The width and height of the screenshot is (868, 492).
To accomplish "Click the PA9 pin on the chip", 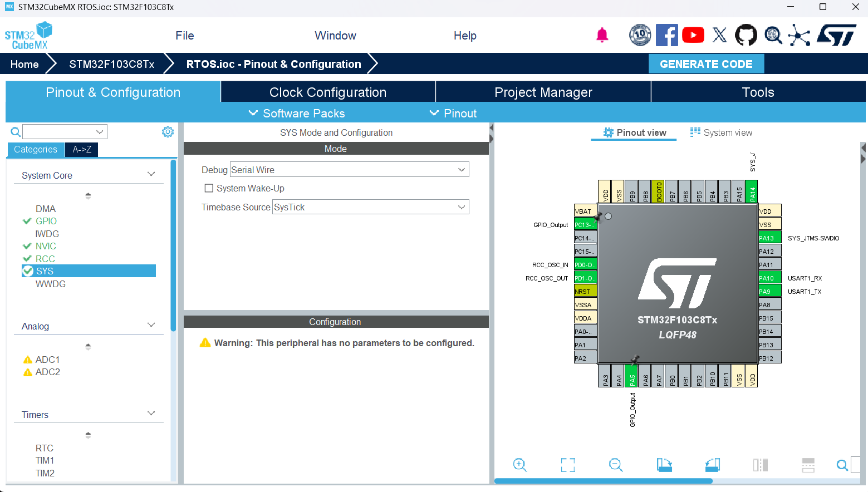I will click(x=770, y=291).
